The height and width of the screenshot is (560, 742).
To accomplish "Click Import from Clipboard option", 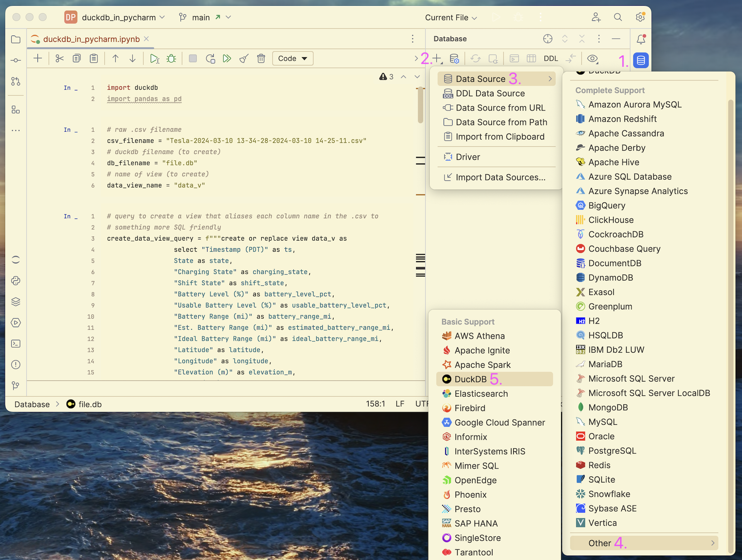I will pos(500,136).
